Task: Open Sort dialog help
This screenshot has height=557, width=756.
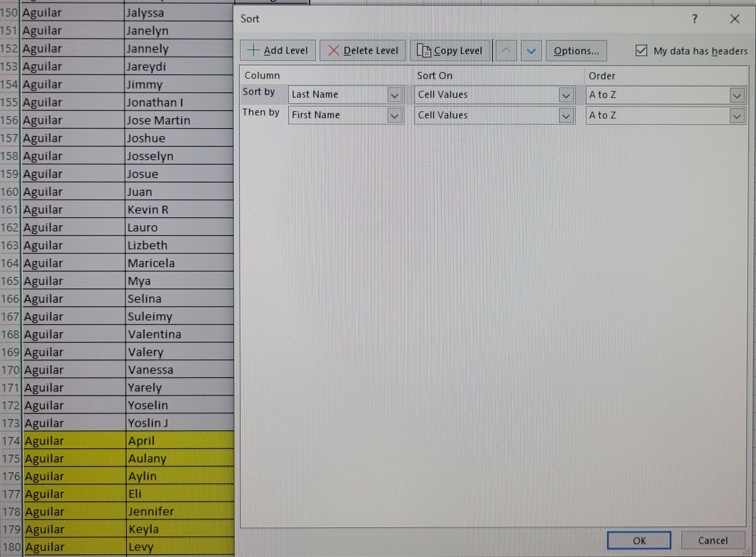Action: (695, 19)
